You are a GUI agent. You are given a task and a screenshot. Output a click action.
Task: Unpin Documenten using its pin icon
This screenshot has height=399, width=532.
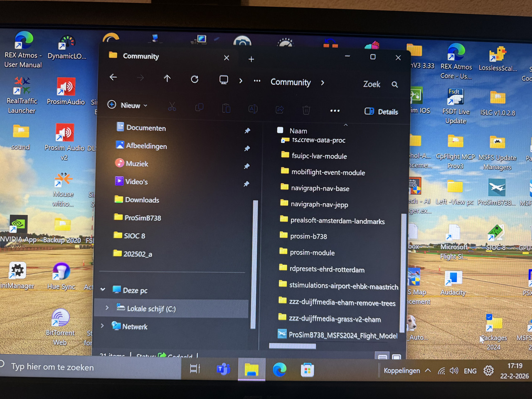[x=247, y=131]
